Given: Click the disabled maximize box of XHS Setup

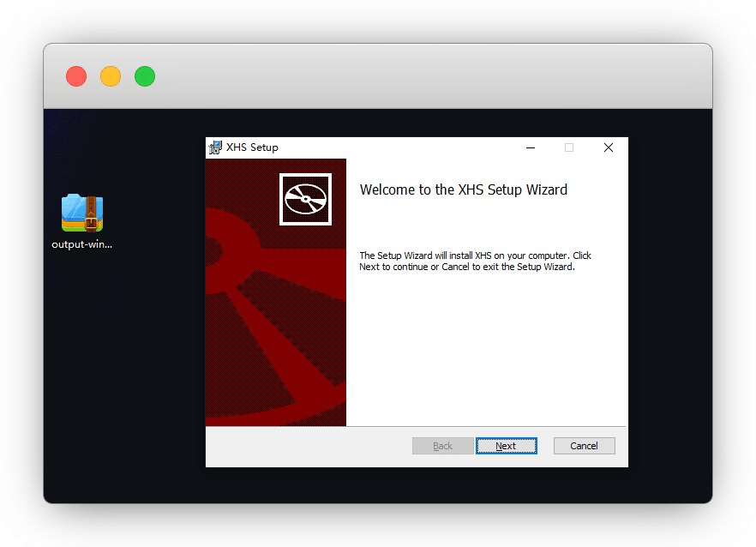Looking at the screenshot, I should (x=569, y=147).
